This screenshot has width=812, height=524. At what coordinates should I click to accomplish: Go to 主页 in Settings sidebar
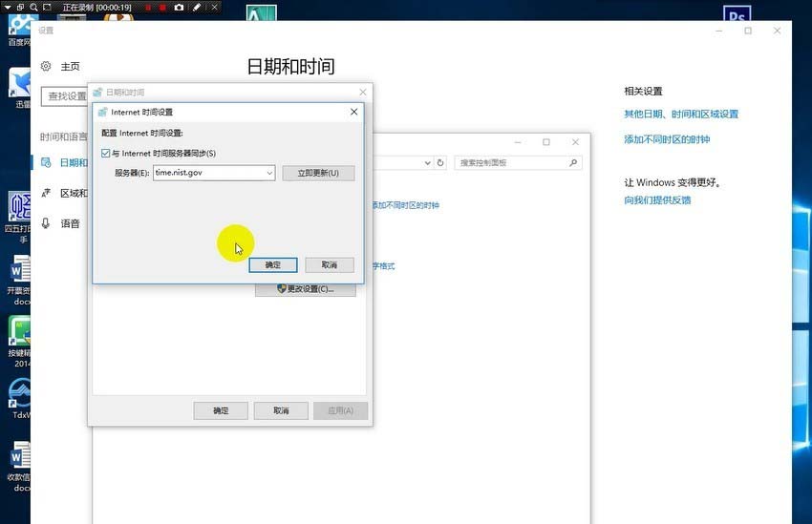pyautogui.click(x=70, y=66)
